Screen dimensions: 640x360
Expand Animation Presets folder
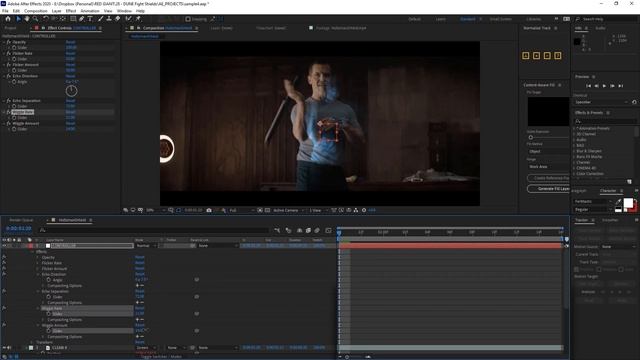coord(574,128)
